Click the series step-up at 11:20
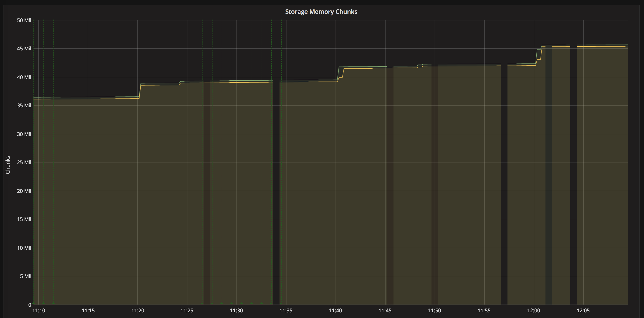This screenshot has width=644, height=318. pyautogui.click(x=140, y=91)
